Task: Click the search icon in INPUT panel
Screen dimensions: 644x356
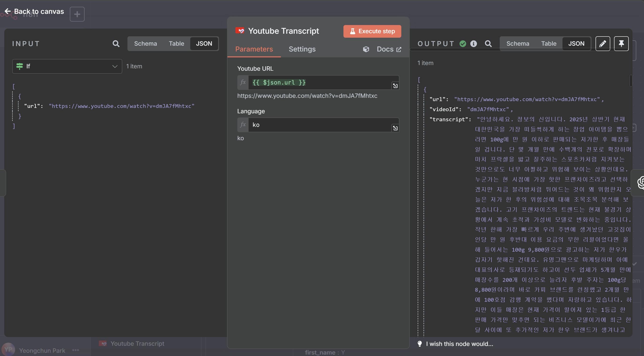Action: click(116, 44)
